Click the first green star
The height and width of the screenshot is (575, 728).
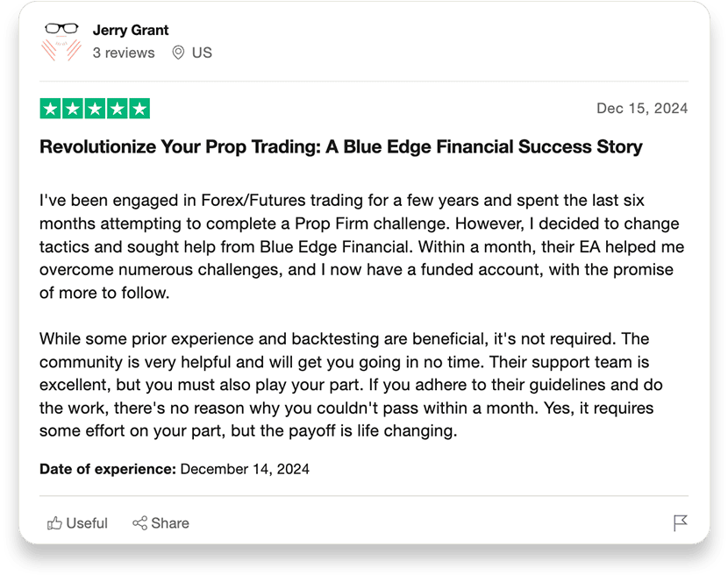[50, 109]
